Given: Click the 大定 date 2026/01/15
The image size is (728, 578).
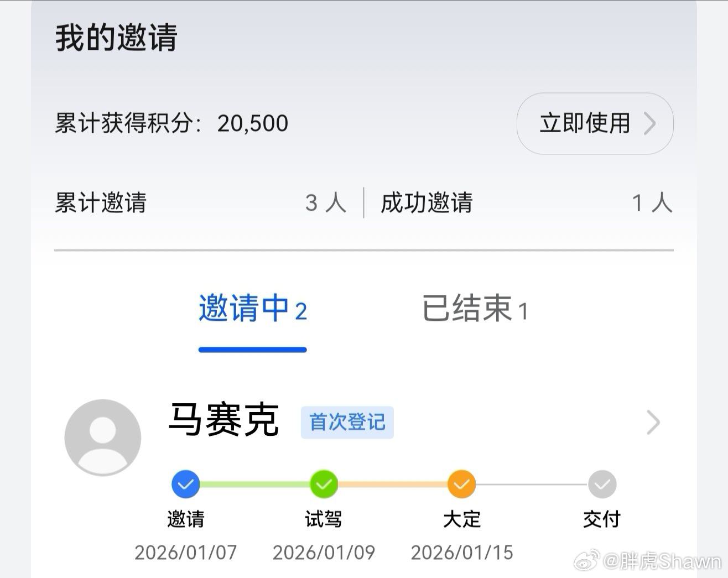Looking at the screenshot, I should [x=462, y=552].
